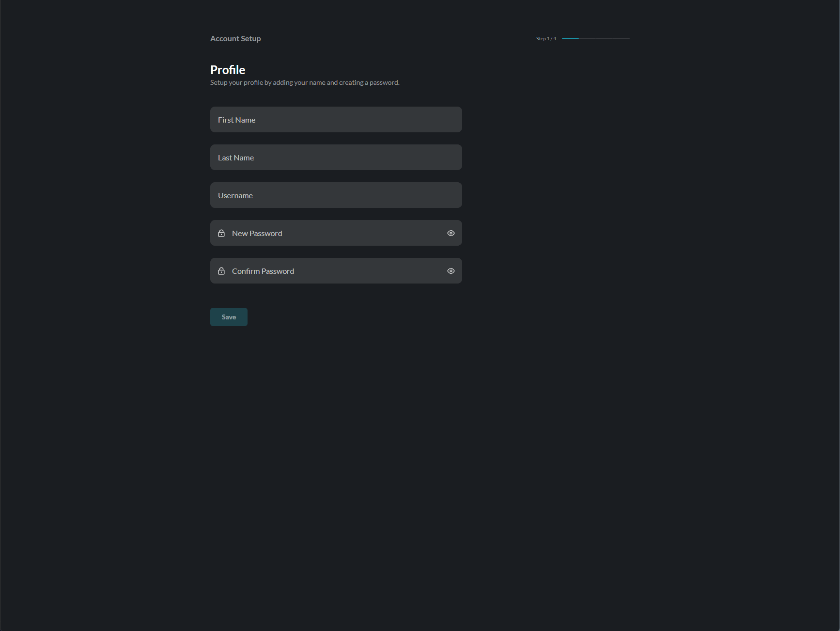Click the profile setup description text

305,82
